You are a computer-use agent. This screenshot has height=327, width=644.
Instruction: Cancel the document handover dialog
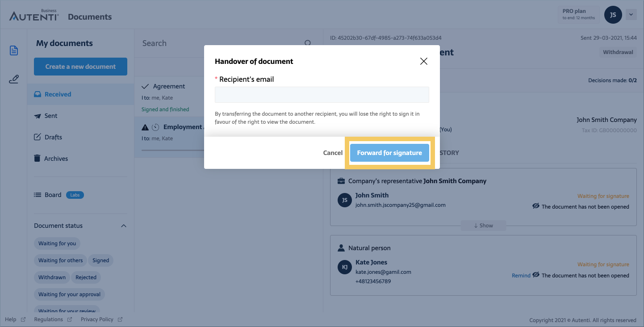[333, 153]
